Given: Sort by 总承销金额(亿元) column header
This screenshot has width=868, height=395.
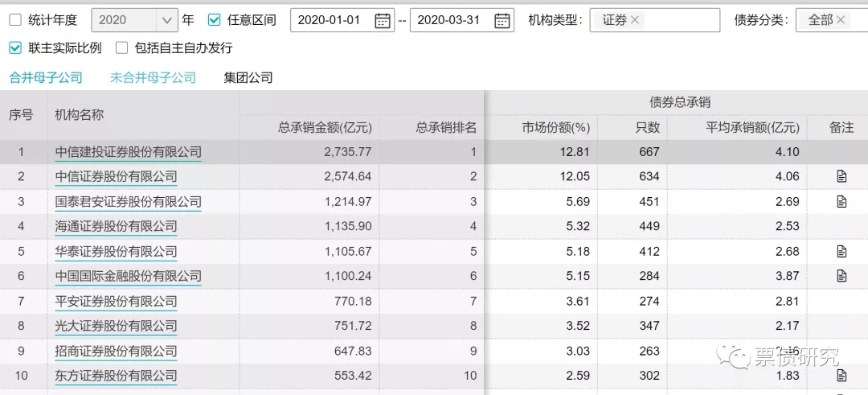Looking at the screenshot, I should [x=325, y=127].
